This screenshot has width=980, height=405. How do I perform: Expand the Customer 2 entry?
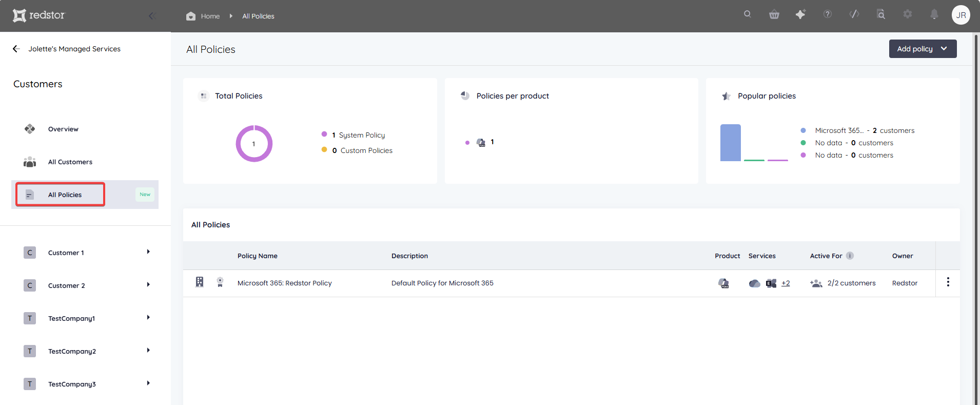tap(148, 284)
